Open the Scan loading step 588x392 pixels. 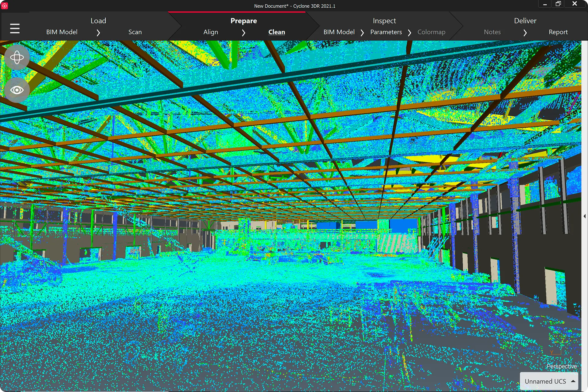(135, 32)
